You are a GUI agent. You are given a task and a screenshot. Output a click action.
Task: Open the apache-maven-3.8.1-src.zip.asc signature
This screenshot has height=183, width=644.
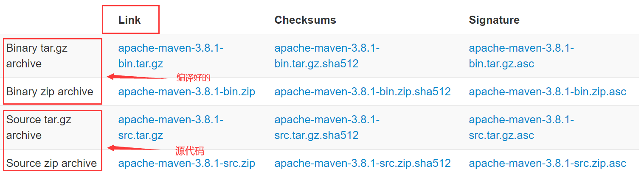547,163
